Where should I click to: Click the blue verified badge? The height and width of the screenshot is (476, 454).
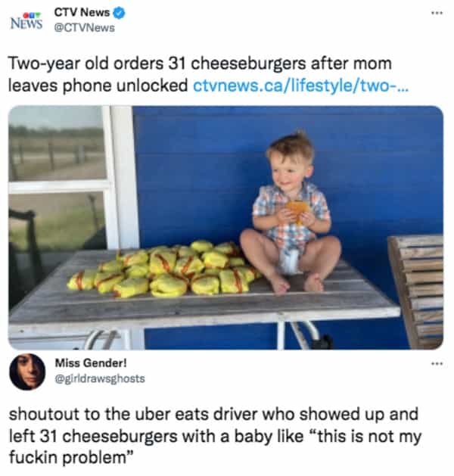coord(119,13)
